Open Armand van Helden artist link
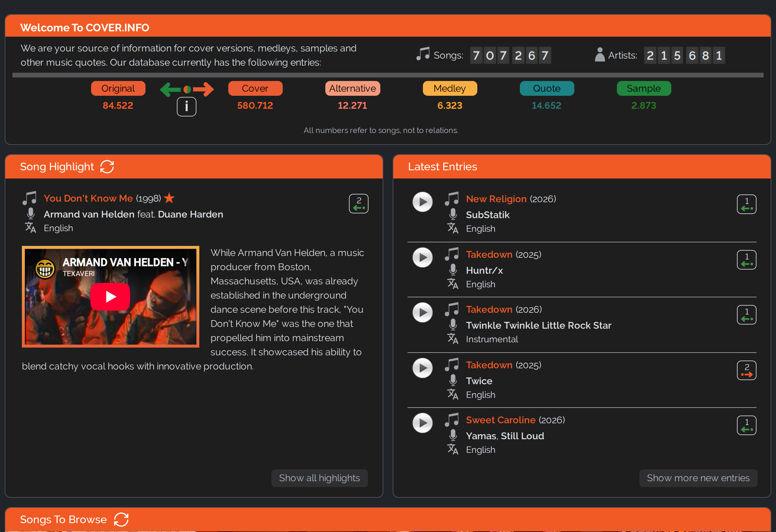Screen dimensions: 776x532 point(89,214)
